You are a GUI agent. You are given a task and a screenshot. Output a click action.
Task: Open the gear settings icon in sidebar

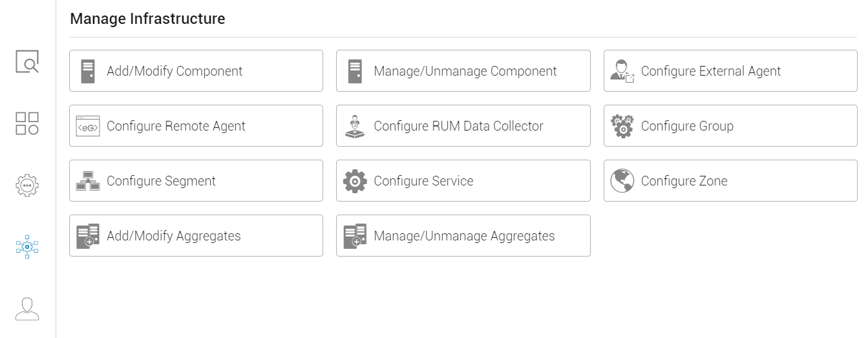click(27, 185)
